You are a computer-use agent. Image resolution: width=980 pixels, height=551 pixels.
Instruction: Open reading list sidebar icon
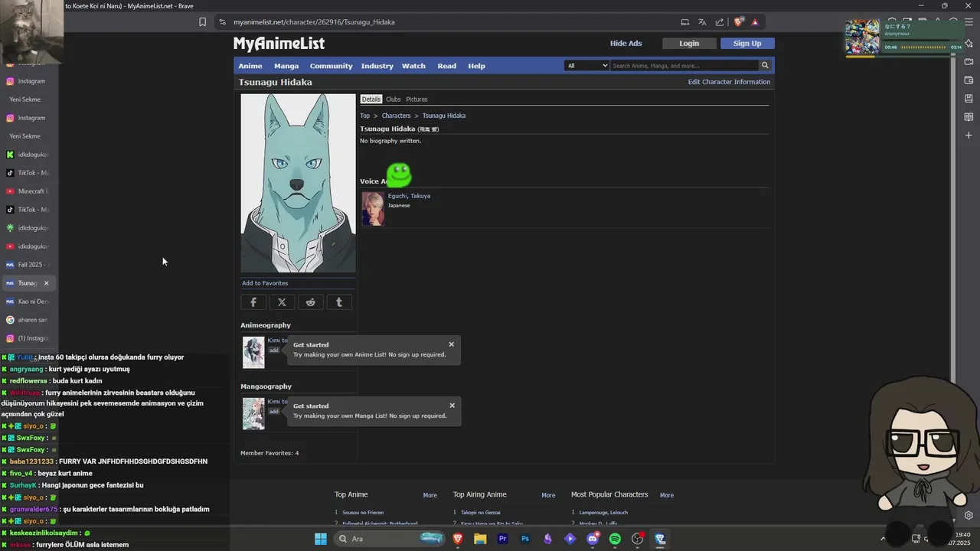pos(969,117)
